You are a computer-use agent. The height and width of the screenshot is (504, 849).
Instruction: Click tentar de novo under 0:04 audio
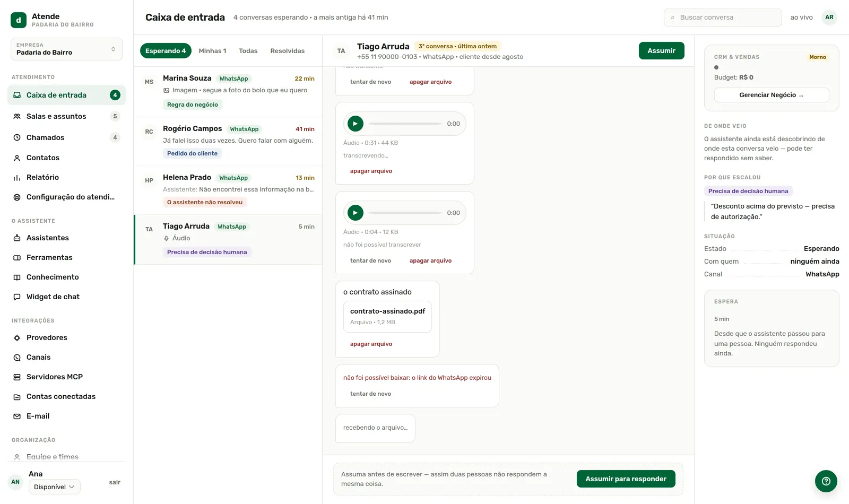coord(370,261)
